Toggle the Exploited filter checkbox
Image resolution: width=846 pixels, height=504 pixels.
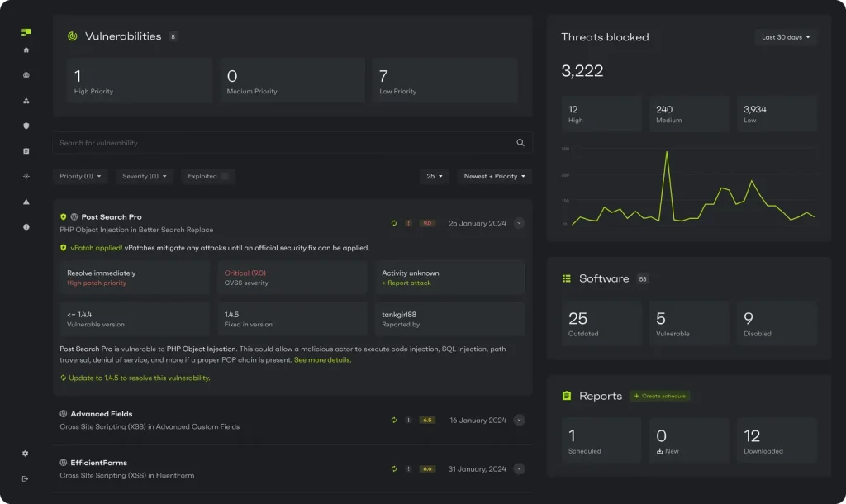[x=225, y=176]
